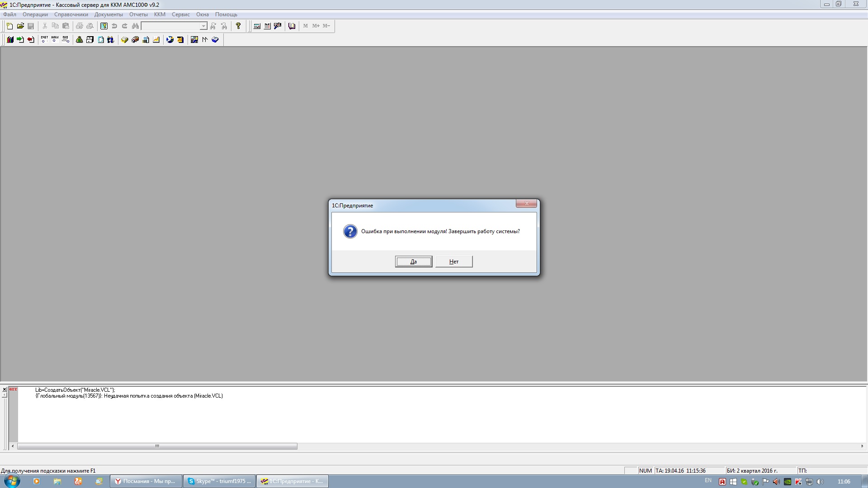Open the ККМ menu
This screenshot has height=488, width=868.
pos(160,14)
